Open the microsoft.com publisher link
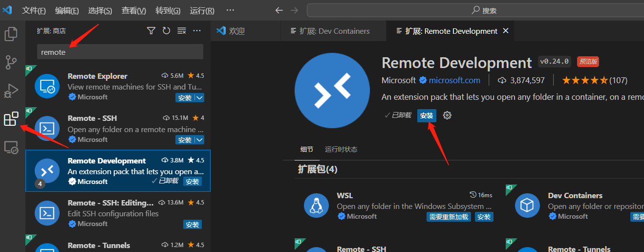Viewport: 644px width, 252px height. click(x=454, y=80)
